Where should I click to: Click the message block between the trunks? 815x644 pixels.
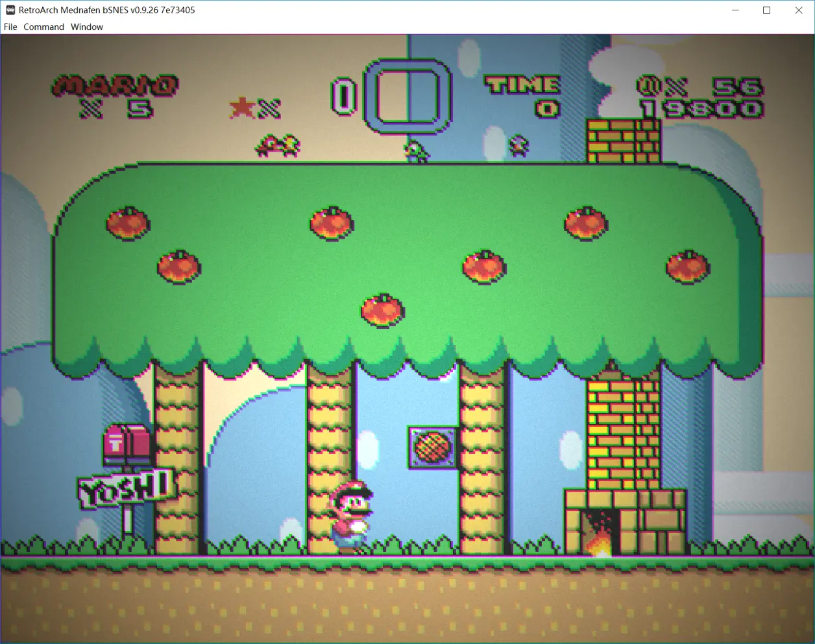432,447
